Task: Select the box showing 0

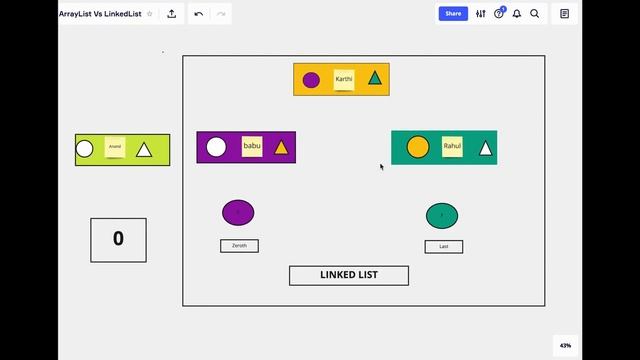Action: pos(118,240)
